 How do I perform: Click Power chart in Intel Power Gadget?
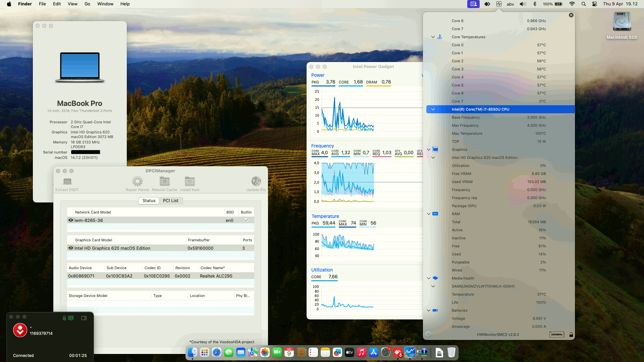point(367,112)
